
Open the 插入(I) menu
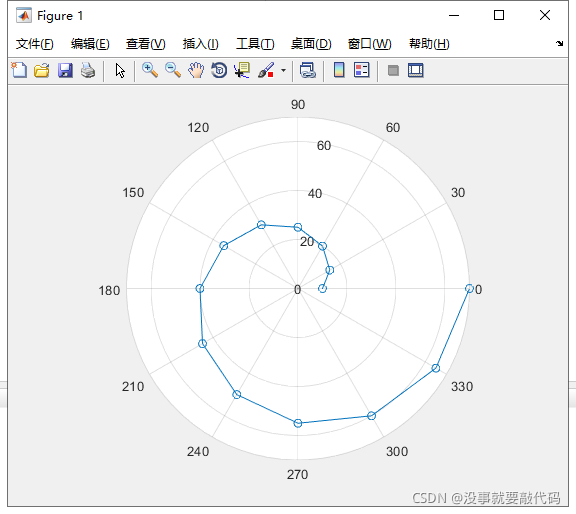coord(201,44)
